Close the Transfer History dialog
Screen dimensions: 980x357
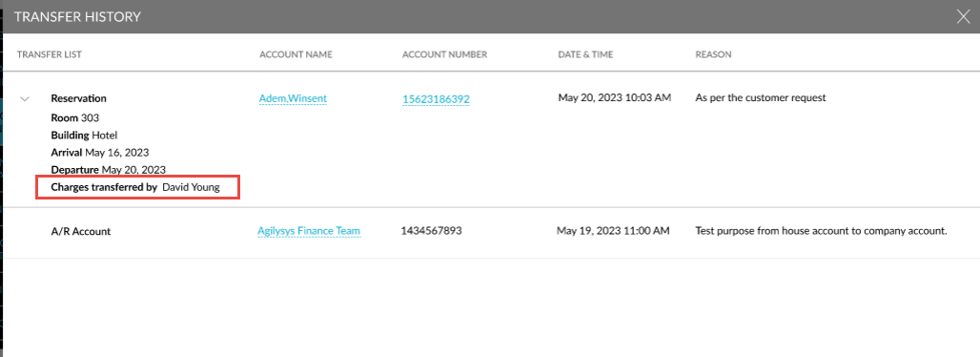[963, 17]
